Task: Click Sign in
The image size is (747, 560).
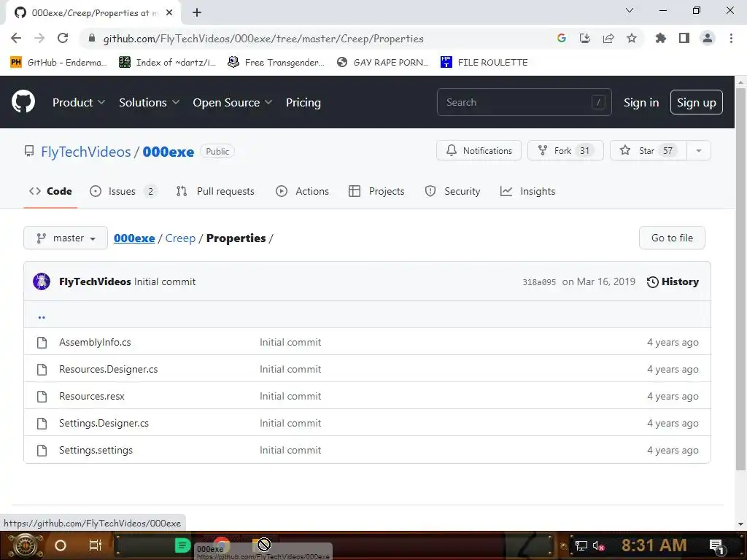Action: (641, 102)
